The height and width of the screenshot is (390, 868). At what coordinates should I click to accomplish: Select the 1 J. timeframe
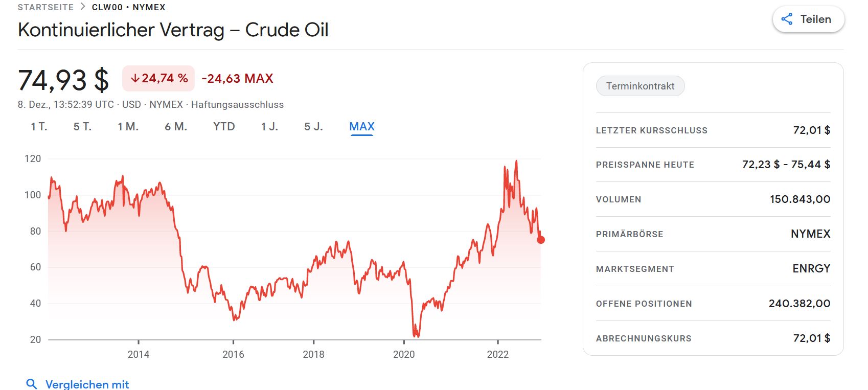coord(268,126)
